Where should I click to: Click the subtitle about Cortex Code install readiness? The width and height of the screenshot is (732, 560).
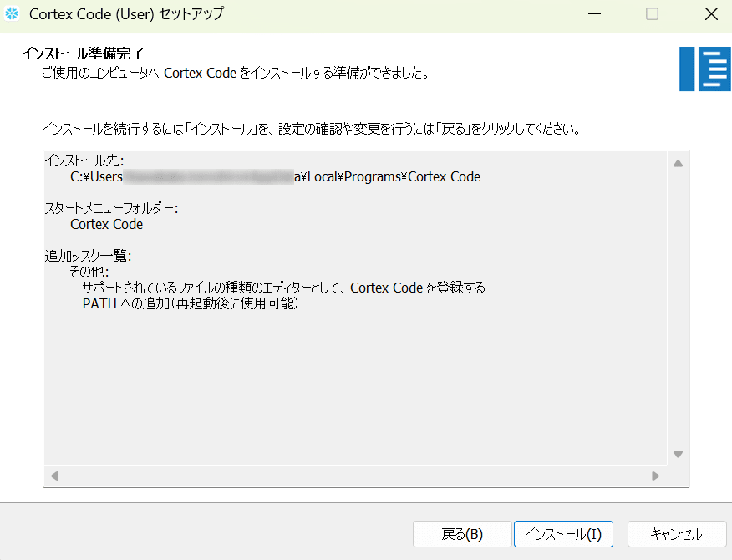[x=236, y=74]
